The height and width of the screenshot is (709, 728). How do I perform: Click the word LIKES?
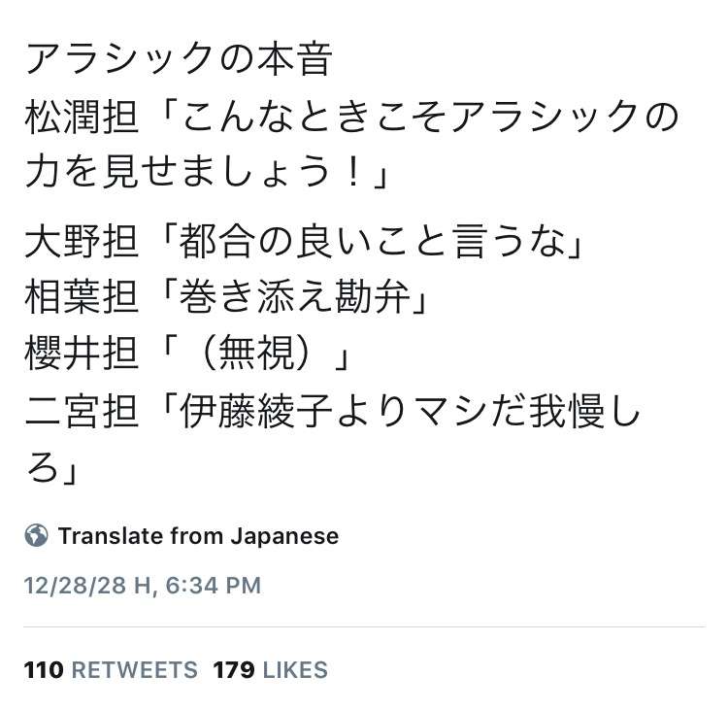[x=295, y=670]
